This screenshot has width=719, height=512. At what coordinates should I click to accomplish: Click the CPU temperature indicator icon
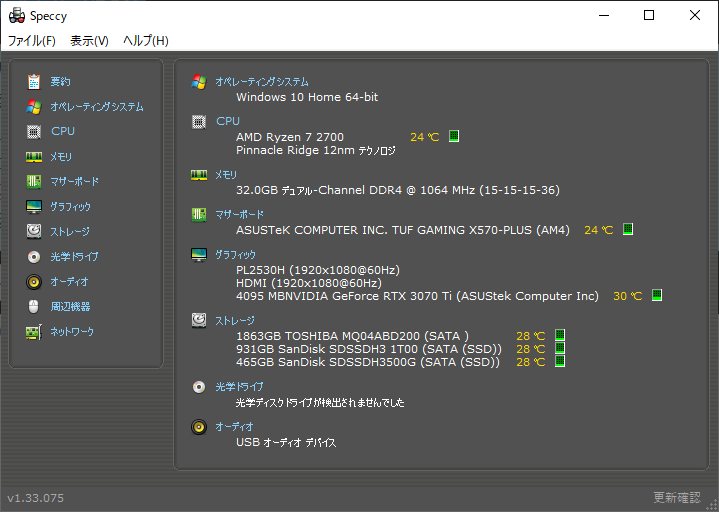coord(454,136)
